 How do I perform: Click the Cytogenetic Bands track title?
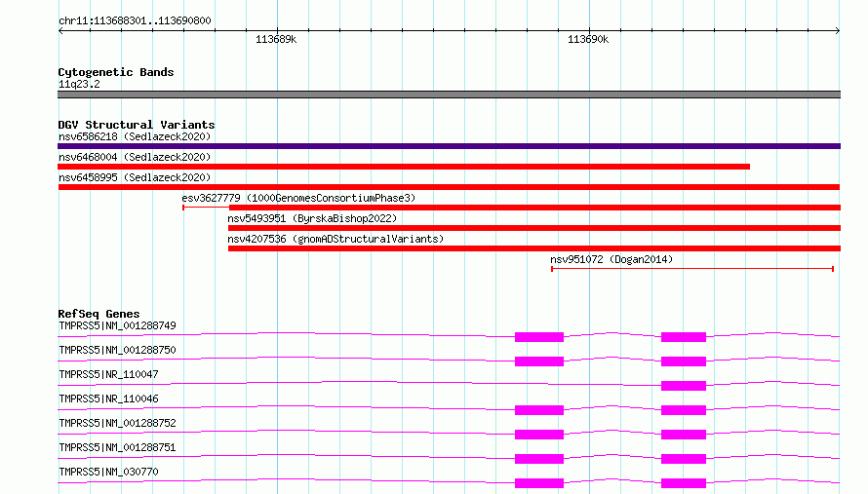click(x=116, y=72)
